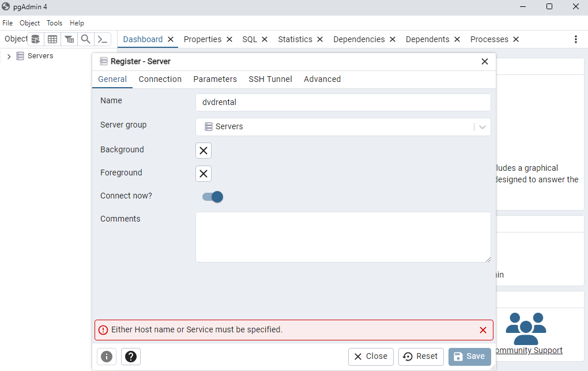Open the Search Objects magnifier icon
Screen dimensions: 588x371
86,39
